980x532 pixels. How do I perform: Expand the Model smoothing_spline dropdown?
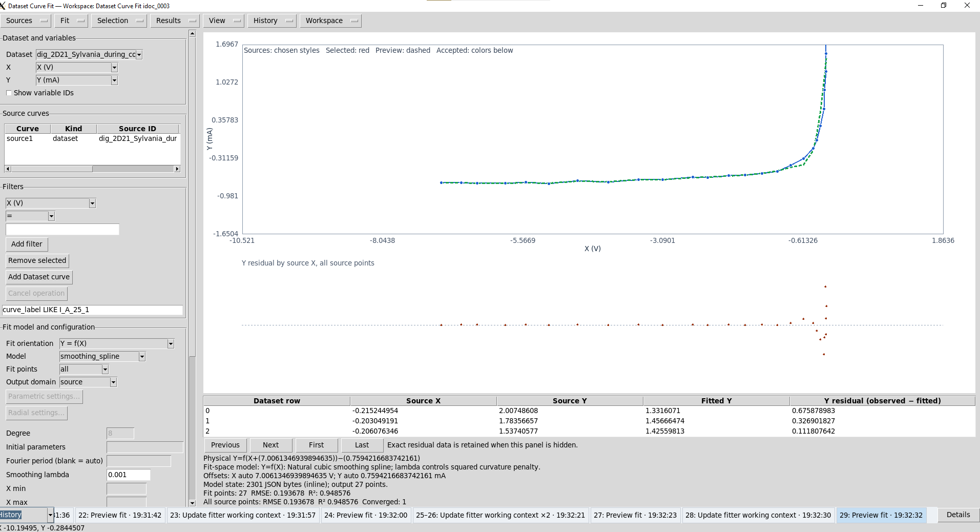point(142,356)
